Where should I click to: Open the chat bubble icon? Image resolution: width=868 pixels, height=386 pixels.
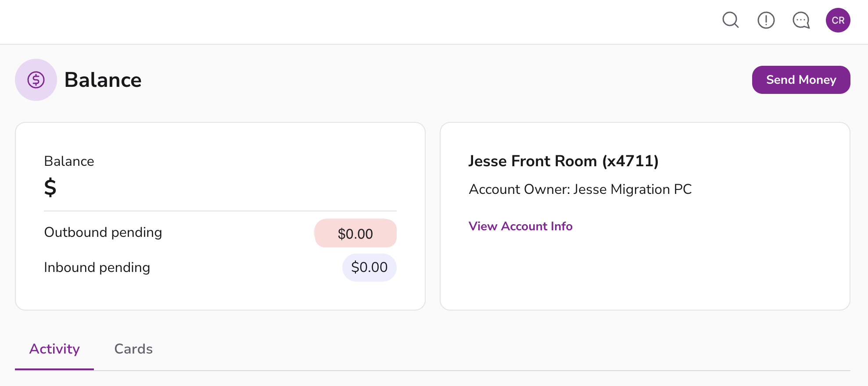pyautogui.click(x=801, y=20)
